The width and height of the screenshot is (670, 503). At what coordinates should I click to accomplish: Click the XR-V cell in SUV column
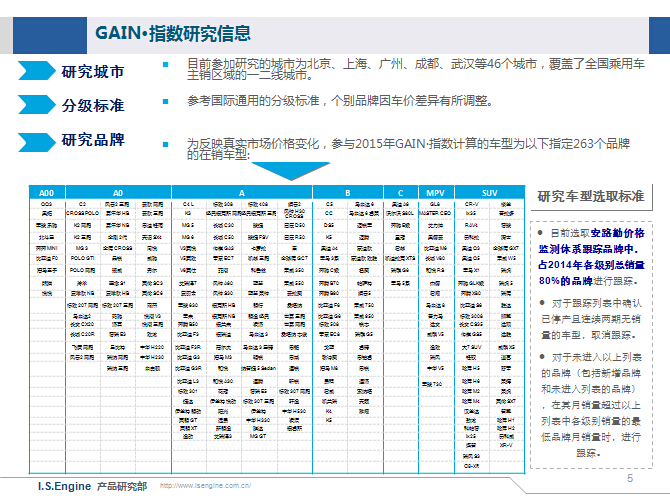[506, 445]
